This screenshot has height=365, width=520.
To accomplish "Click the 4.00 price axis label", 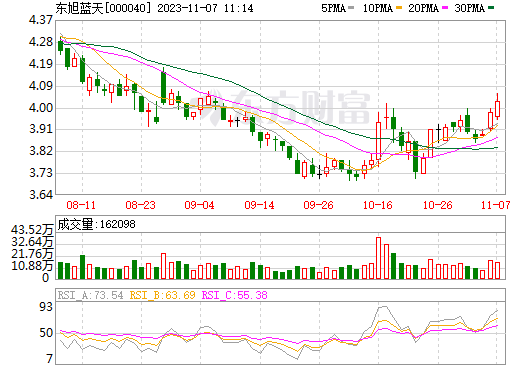I will pyautogui.click(x=41, y=108).
